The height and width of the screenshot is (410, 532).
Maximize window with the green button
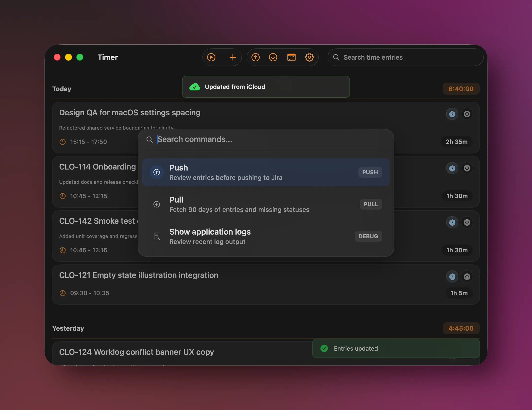point(80,57)
